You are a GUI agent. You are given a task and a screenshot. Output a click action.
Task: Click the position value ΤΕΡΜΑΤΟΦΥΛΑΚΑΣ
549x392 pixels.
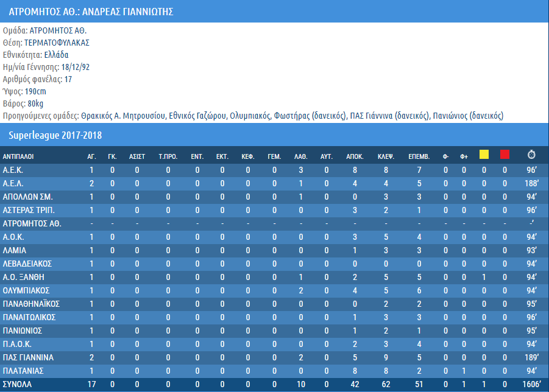[57, 43]
